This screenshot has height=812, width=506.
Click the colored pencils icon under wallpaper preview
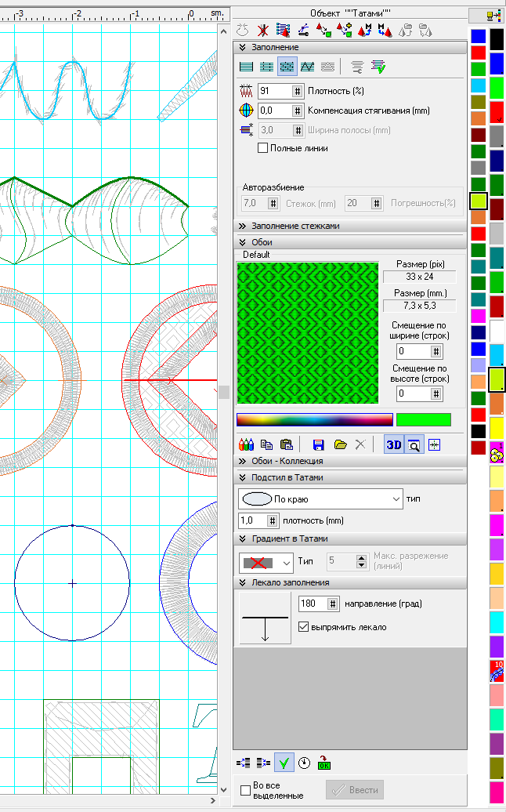point(246,445)
